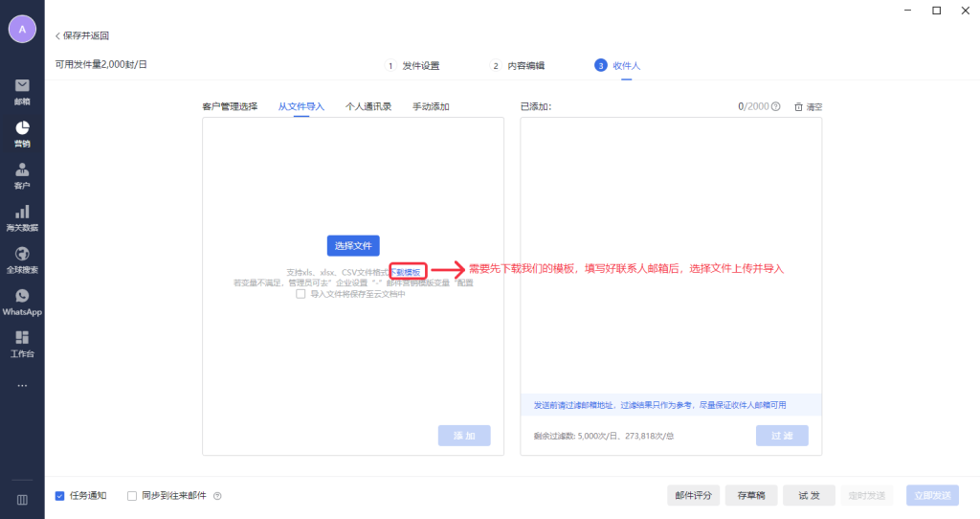The height and width of the screenshot is (519, 980).
Task: Click the 清空 trash icon
Action: (x=799, y=107)
